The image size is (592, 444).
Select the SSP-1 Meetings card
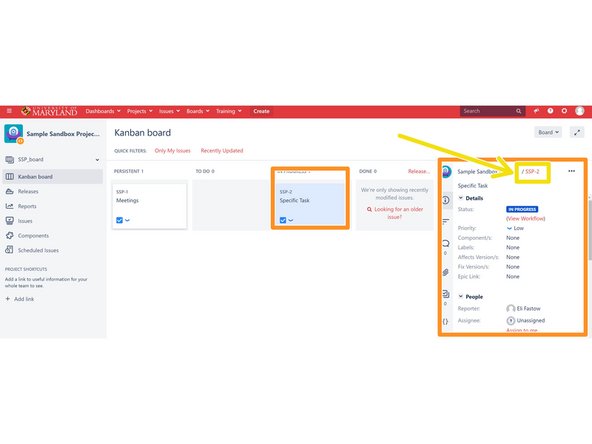point(150,206)
